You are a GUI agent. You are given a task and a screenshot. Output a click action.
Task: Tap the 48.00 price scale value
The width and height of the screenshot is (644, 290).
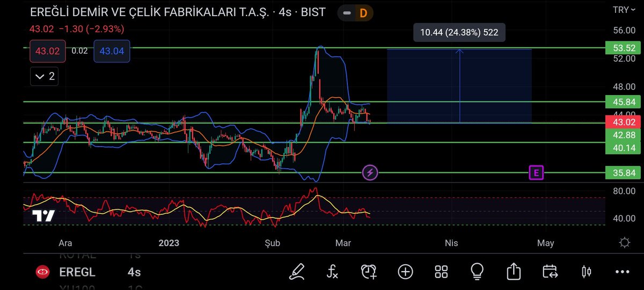click(624, 86)
